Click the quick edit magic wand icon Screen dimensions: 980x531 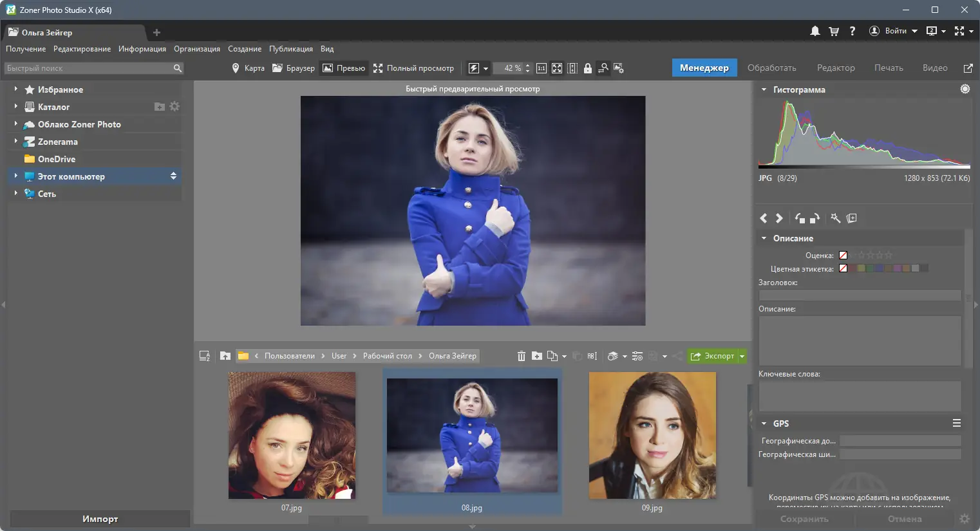tap(835, 218)
